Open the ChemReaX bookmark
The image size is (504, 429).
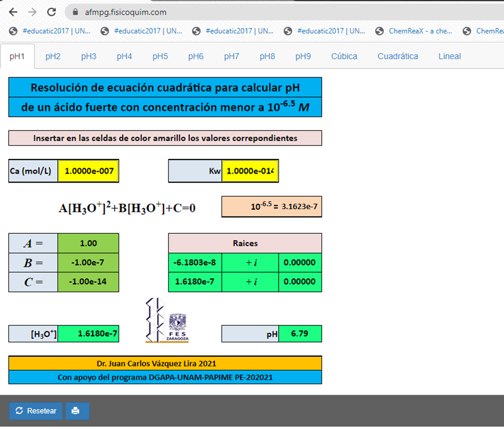coord(415,31)
